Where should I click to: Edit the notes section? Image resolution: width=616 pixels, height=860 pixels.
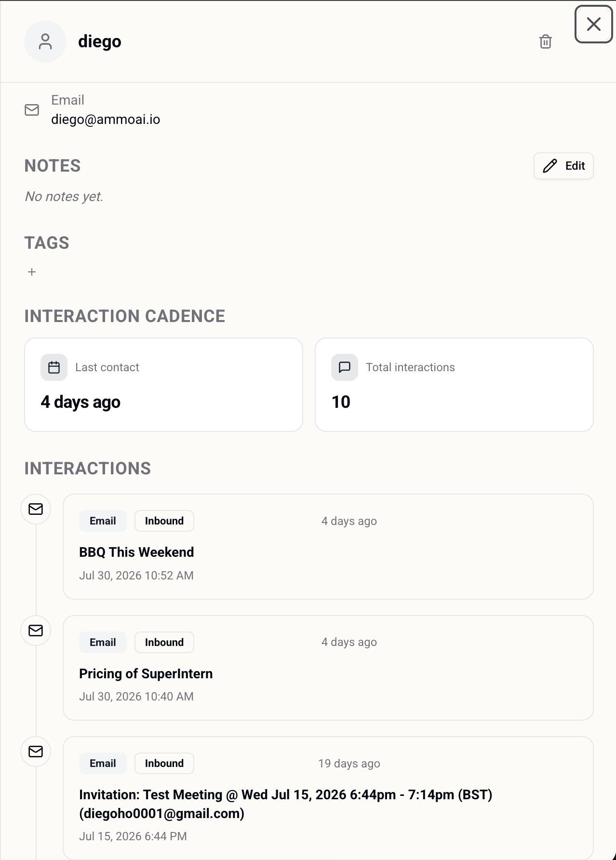(563, 166)
